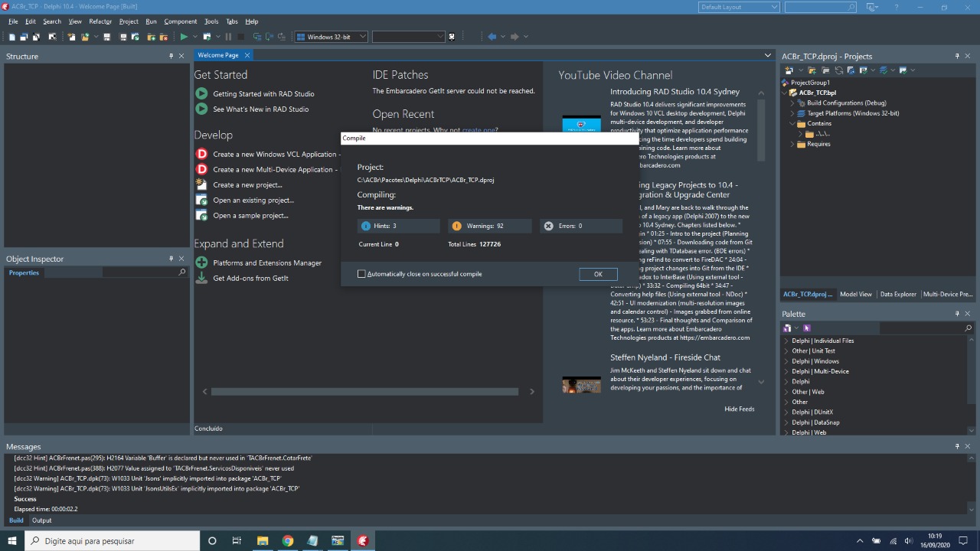Click the Platforms and Extensions Manager plus icon
Image resolution: width=980 pixels, height=551 pixels.
(201, 262)
